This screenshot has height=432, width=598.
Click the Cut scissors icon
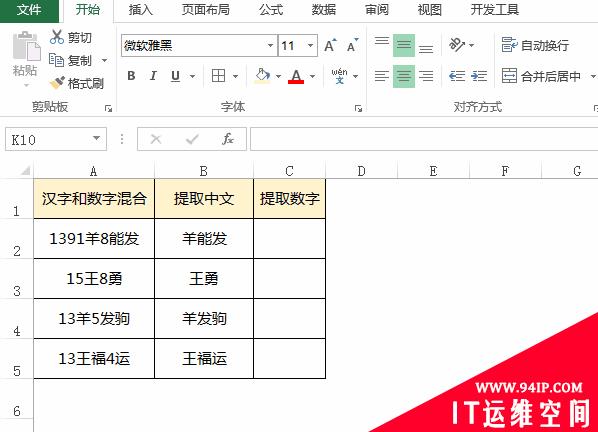point(56,37)
